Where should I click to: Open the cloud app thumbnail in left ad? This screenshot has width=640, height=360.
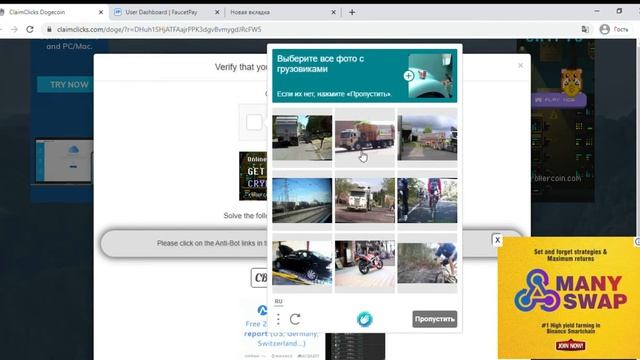coord(64,161)
